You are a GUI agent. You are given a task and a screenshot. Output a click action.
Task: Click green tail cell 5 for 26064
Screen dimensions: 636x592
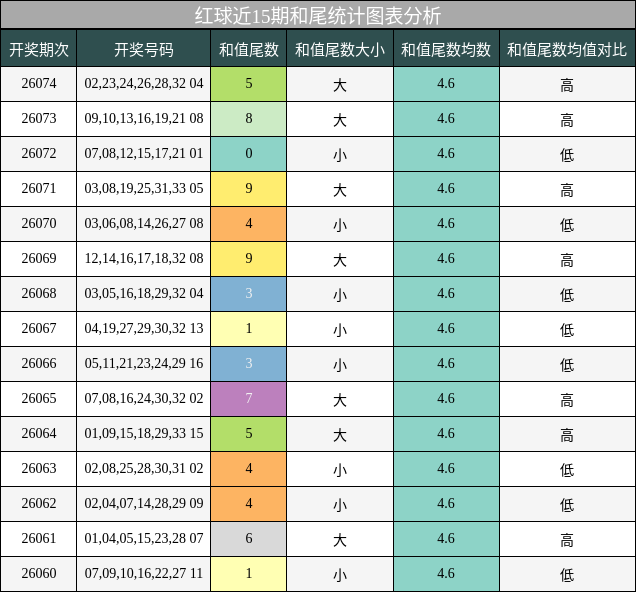click(249, 434)
